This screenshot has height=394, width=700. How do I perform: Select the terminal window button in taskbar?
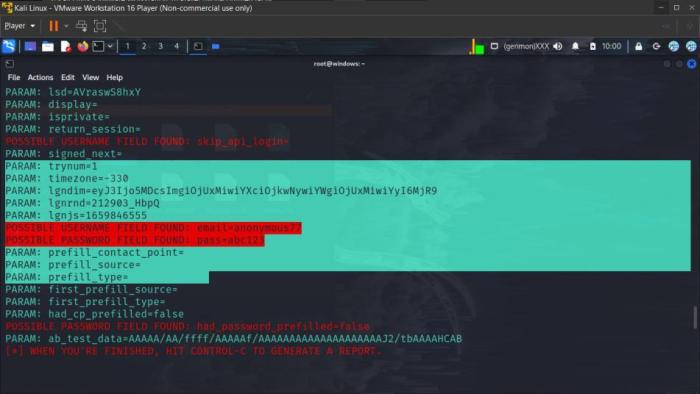[198, 46]
